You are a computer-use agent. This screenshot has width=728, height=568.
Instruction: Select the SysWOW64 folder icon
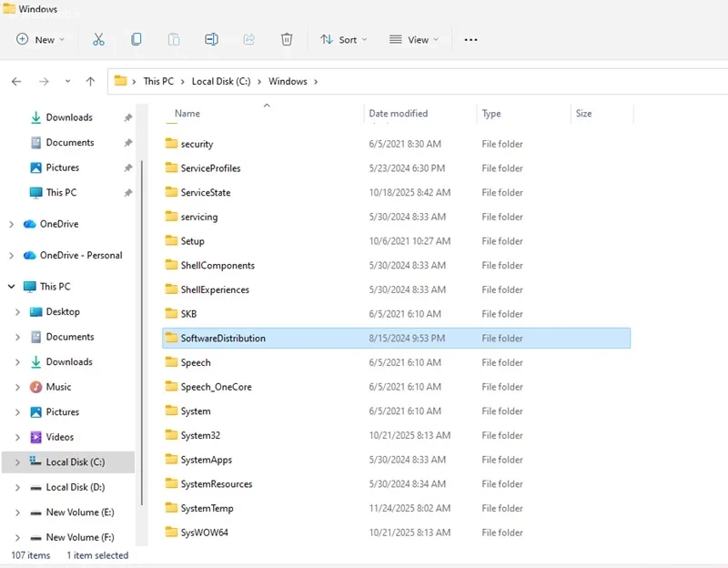(171, 532)
